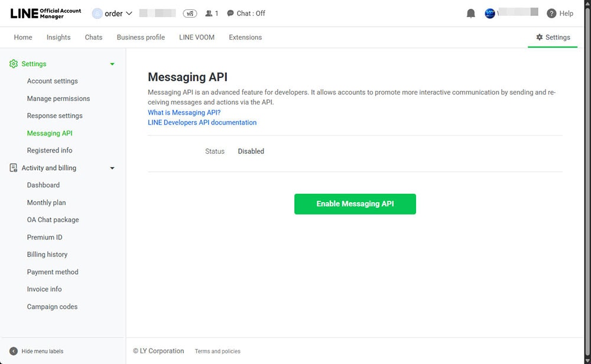
Task: Open the Insights tab
Action: [x=59, y=37]
